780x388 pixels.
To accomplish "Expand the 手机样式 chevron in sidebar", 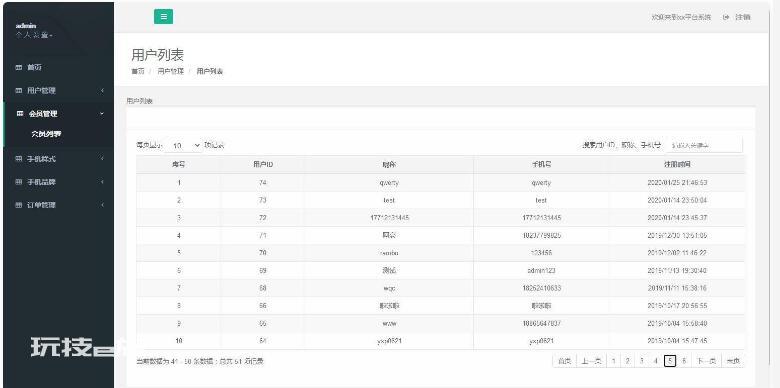I will pyautogui.click(x=102, y=159).
